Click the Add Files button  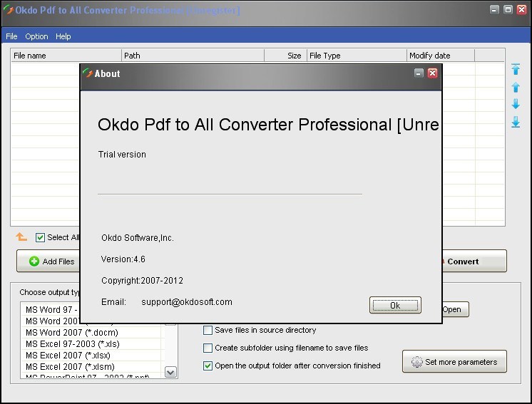pyautogui.click(x=48, y=261)
